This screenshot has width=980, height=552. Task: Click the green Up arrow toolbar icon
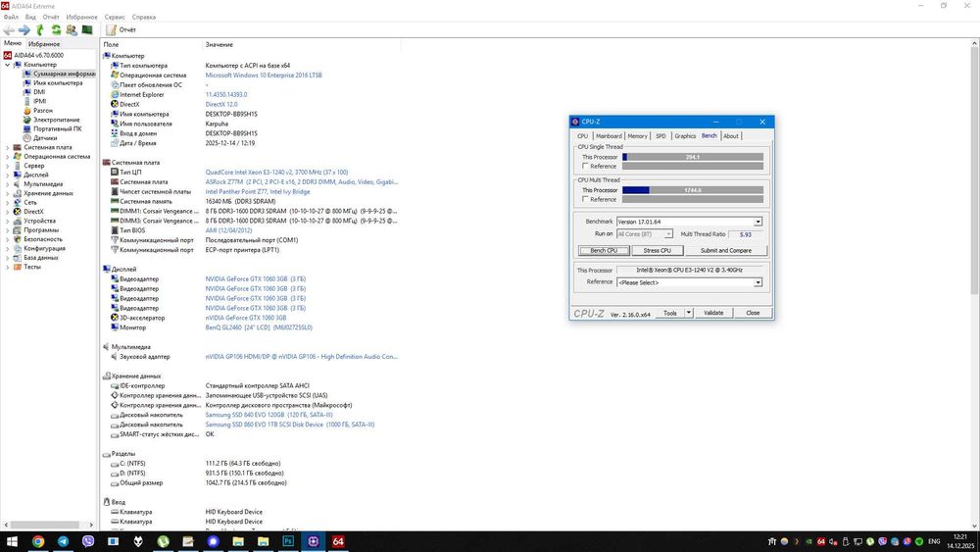(x=40, y=30)
